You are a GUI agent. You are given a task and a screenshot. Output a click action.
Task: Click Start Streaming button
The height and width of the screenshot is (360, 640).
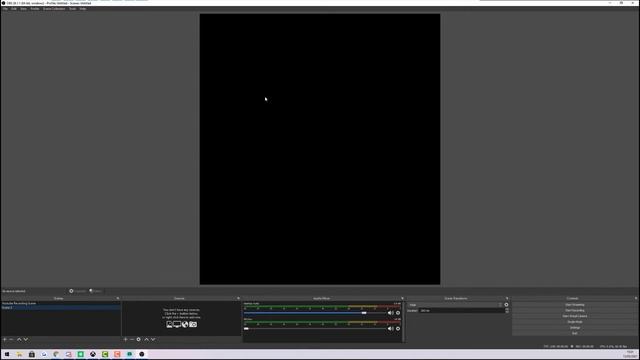coord(574,305)
